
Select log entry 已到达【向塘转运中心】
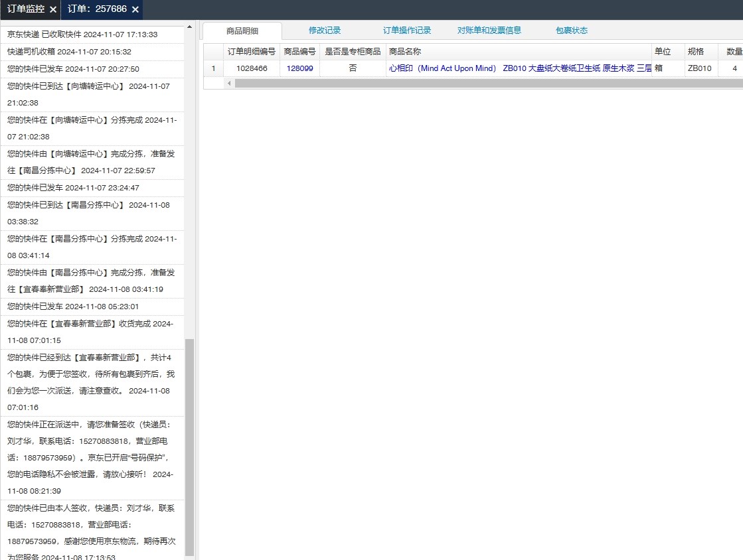click(x=92, y=95)
